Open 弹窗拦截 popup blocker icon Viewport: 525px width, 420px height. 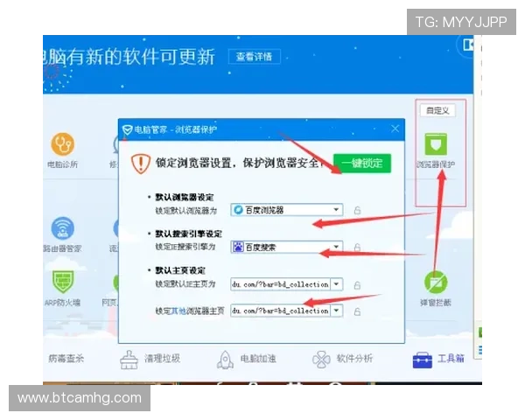coord(436,283)
